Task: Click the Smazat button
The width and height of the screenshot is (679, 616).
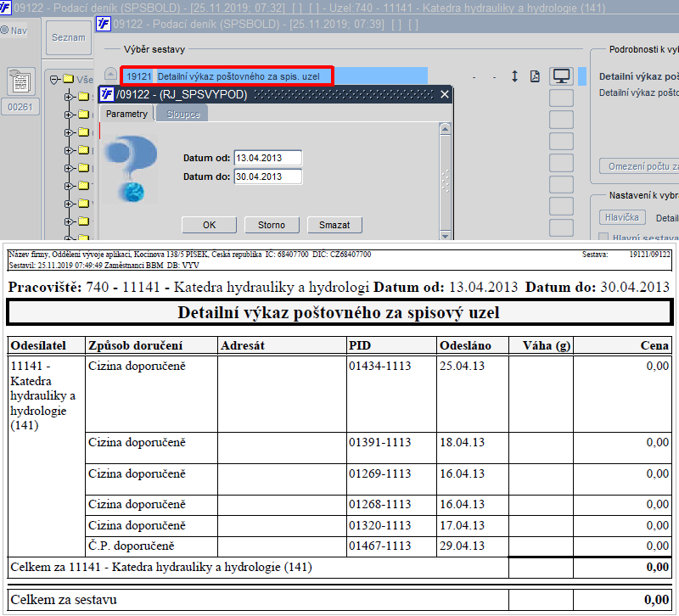Action: pos(334,225)
